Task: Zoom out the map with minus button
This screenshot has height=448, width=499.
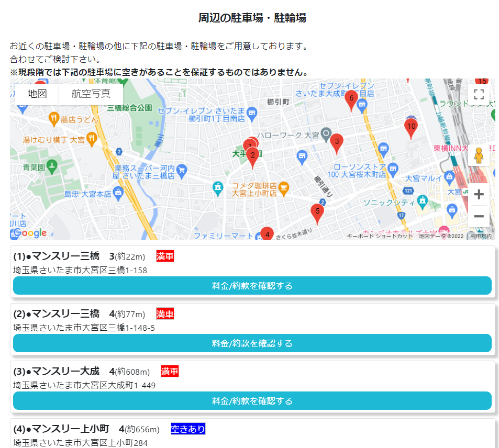Action: [479, 216]
